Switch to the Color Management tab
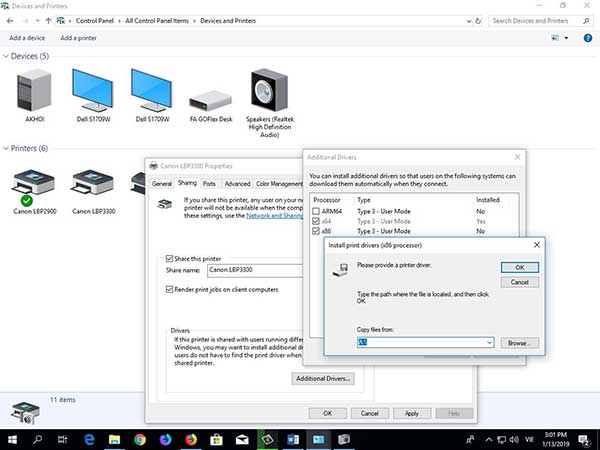The height and width of the screenshot is (450, 600). click(279, 184)
